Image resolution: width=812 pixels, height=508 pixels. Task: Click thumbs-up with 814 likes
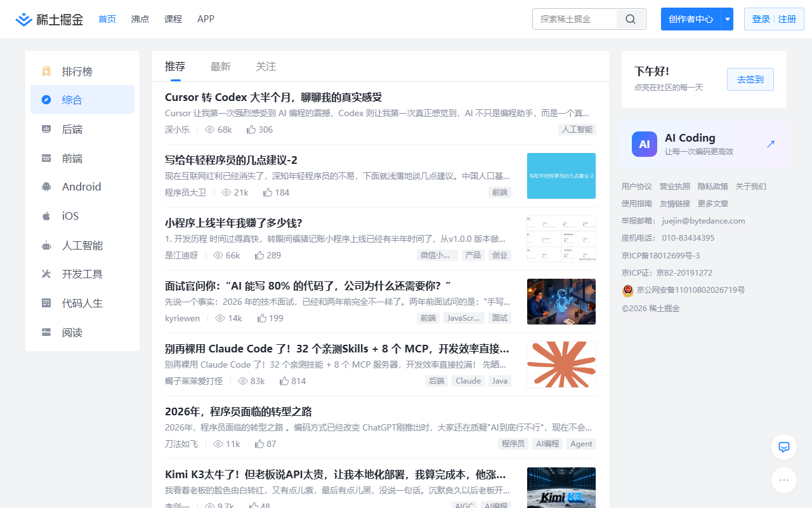click(284, 381)
